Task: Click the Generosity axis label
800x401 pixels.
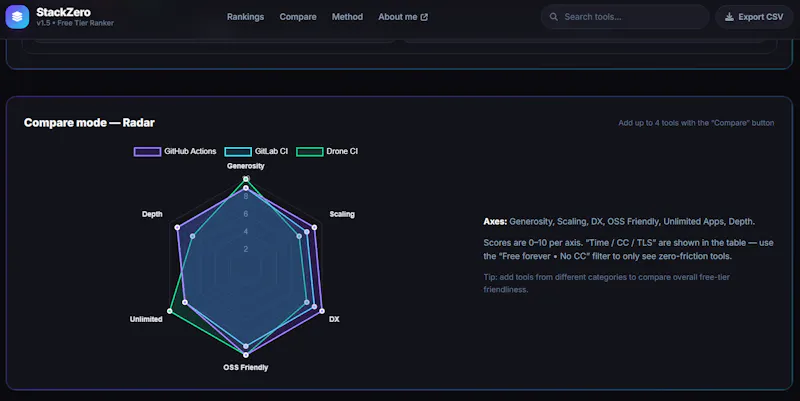Action: pos(246,166)
